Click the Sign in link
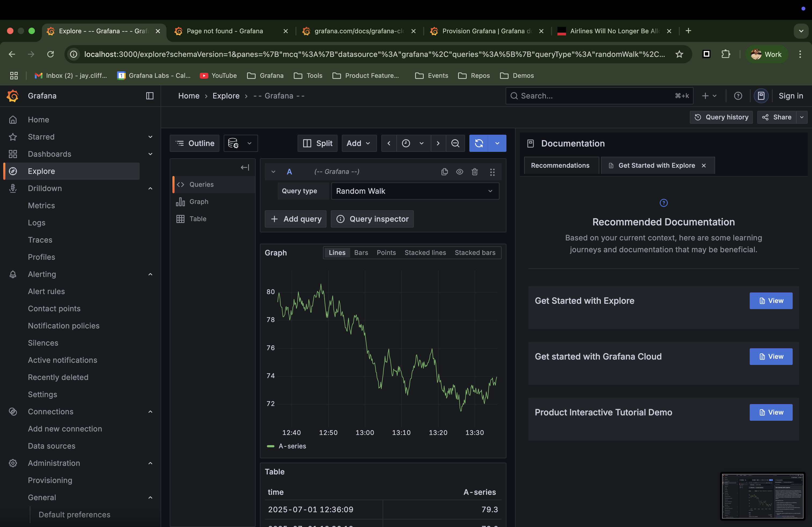 [791, 96]
